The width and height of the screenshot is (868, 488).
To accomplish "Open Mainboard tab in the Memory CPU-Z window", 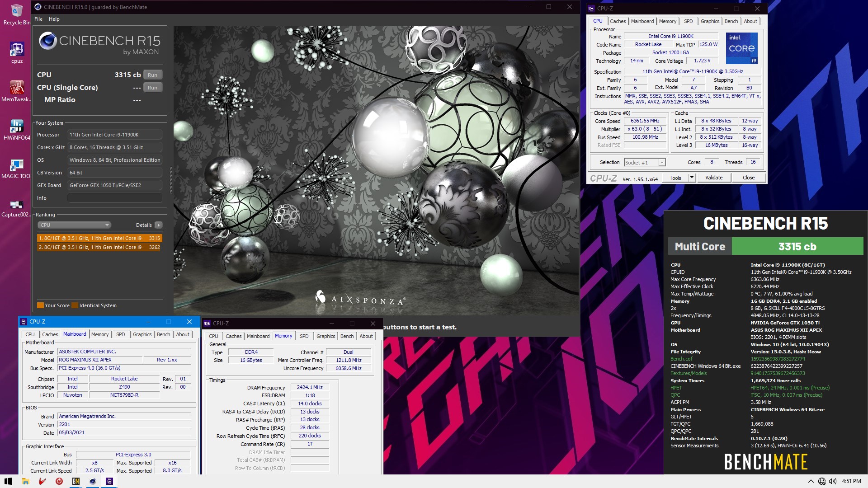I will pos(258,336).
